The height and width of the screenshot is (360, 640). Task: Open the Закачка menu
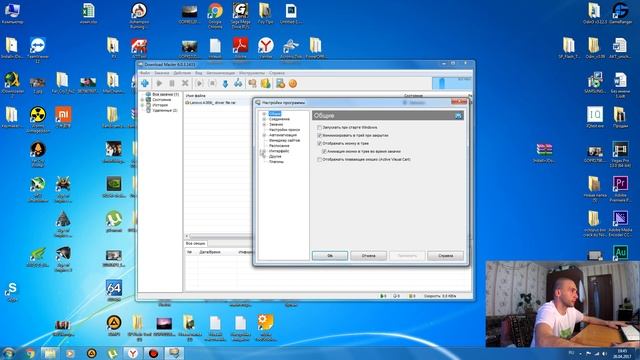point(162,73)
